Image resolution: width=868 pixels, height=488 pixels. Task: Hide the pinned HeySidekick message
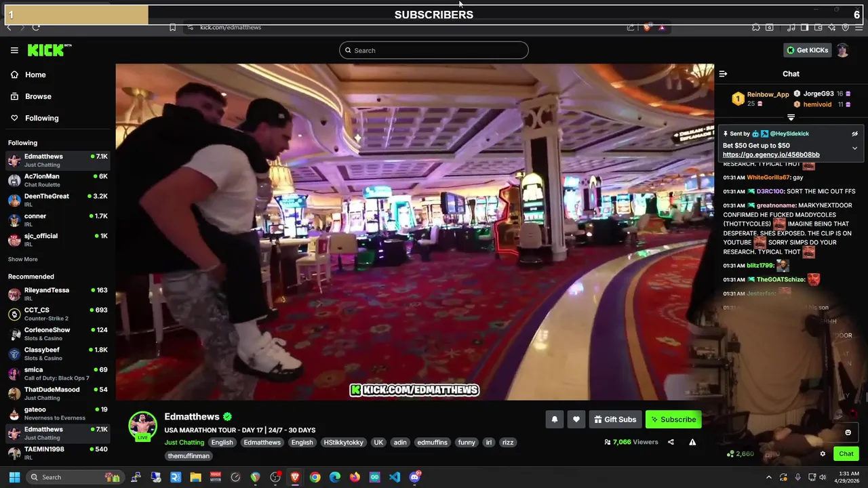(x=854, y=134)
